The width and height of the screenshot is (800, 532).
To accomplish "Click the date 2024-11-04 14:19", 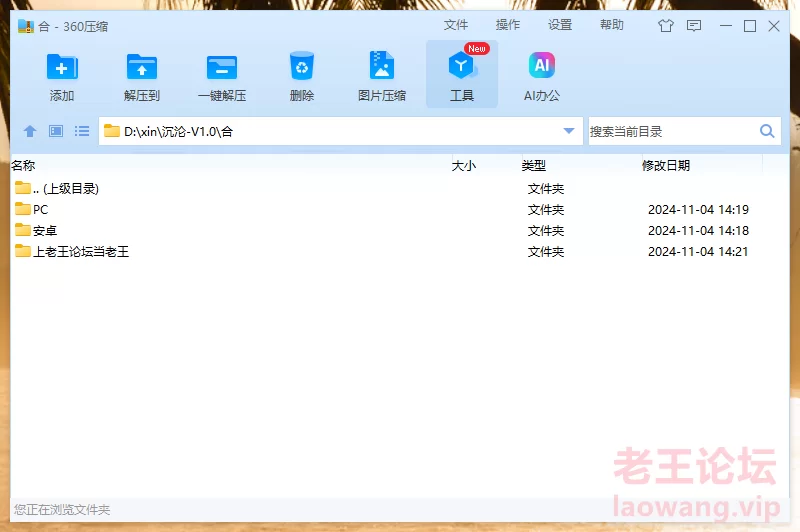I will (698, 210).
